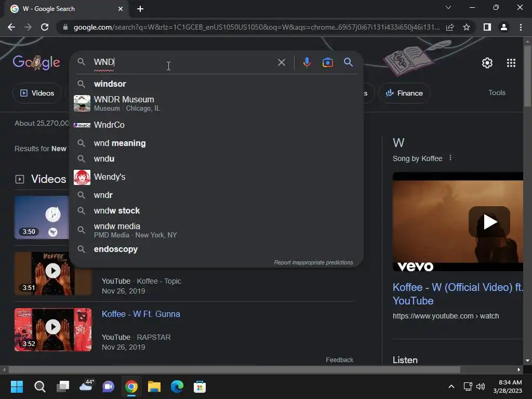The width and height of the screenshot is (532, 399).
Task: Open Koffee - W Ft. Gunna link
Action: [x=141, y=314]
